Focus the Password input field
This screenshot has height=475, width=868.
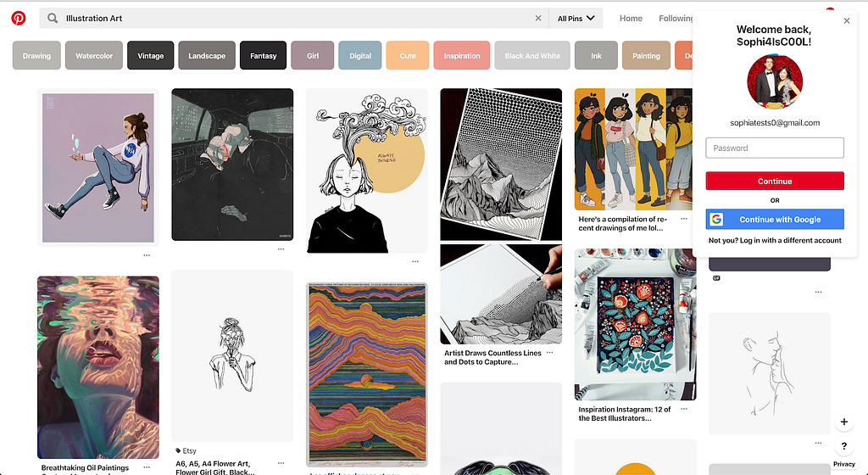pyautogui.click(x=775, y=148)
